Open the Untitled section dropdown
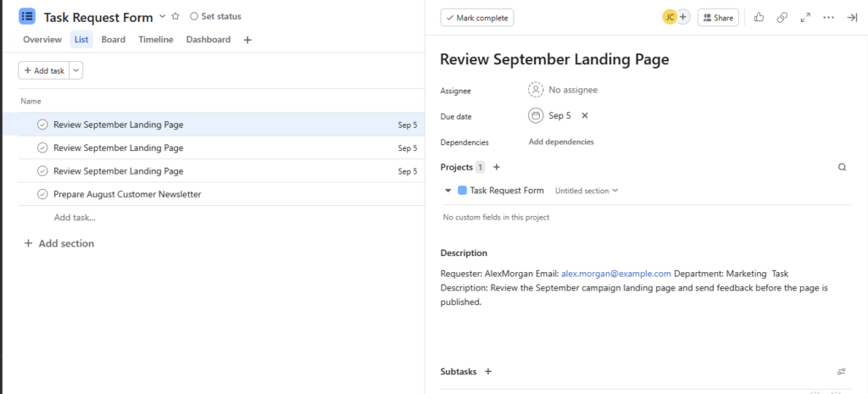The width and height of the screenshot is (868, 394). [587, 191]
